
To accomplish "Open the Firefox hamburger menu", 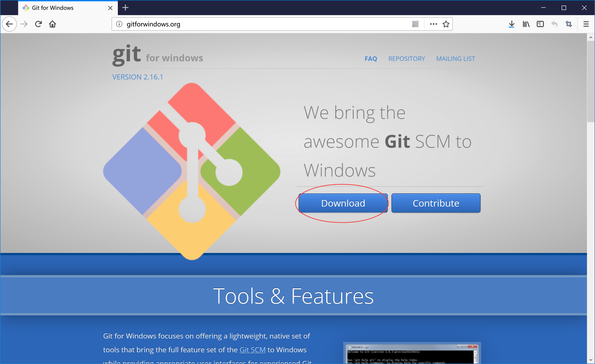I will (x=586, y=24).
